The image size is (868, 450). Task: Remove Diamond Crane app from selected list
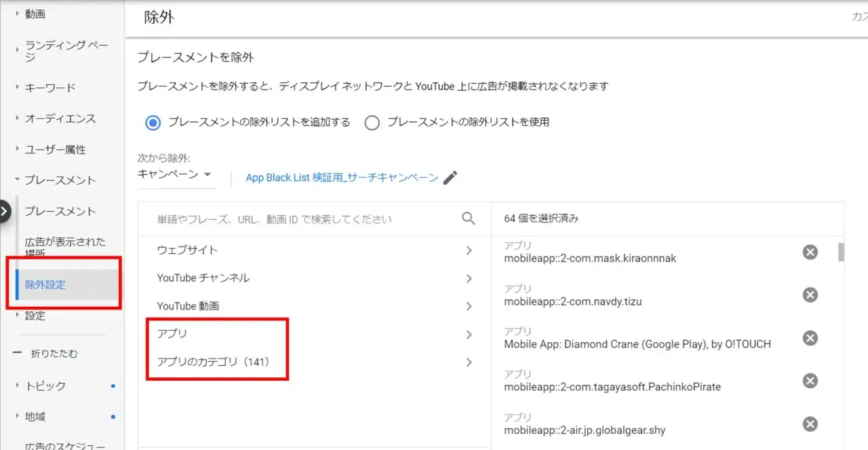[810, 338]
